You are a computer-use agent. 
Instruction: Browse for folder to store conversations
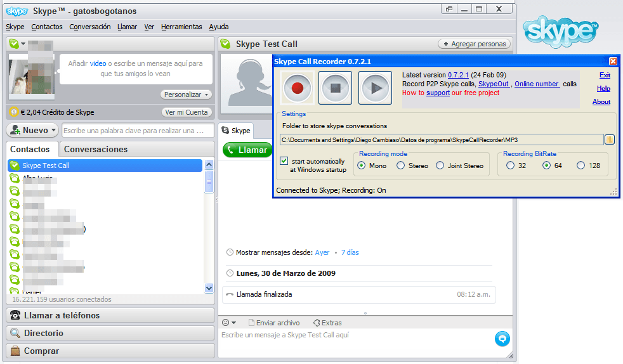coord(609,140)
